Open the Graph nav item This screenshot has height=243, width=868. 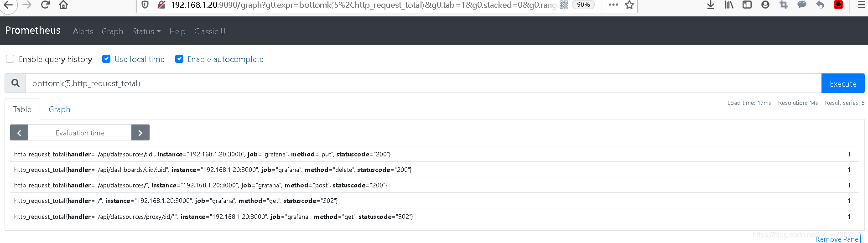coord(112,31)
